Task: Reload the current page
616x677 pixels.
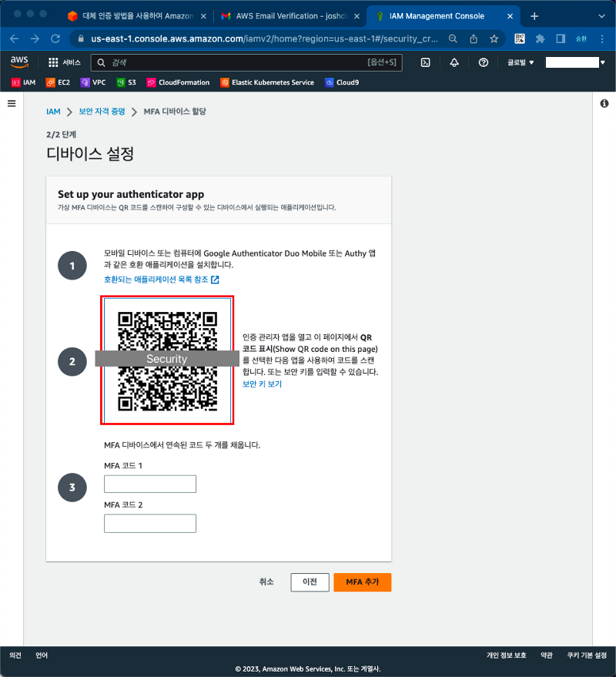Action: 55,39
